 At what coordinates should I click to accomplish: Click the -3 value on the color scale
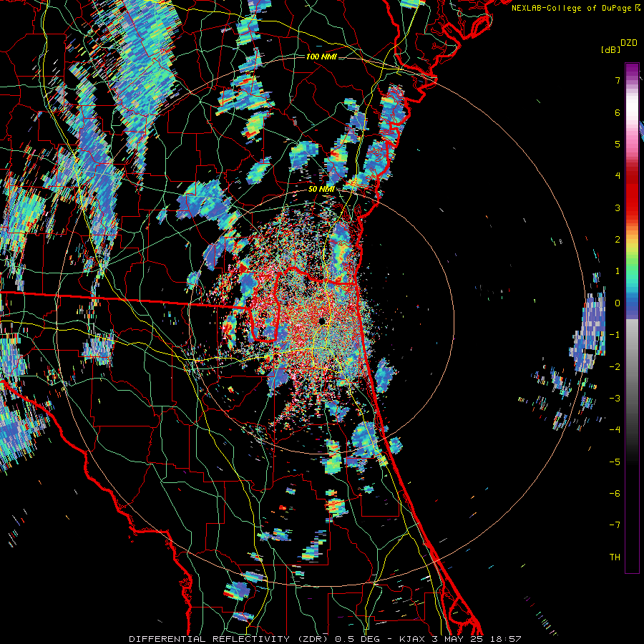pyautogui.click(x=615, y=399)
